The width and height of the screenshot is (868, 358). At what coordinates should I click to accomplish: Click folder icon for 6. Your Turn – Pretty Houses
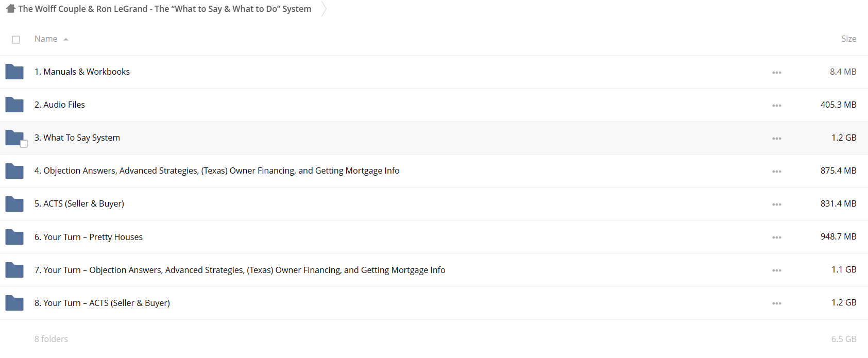click(x=14, y=237)
